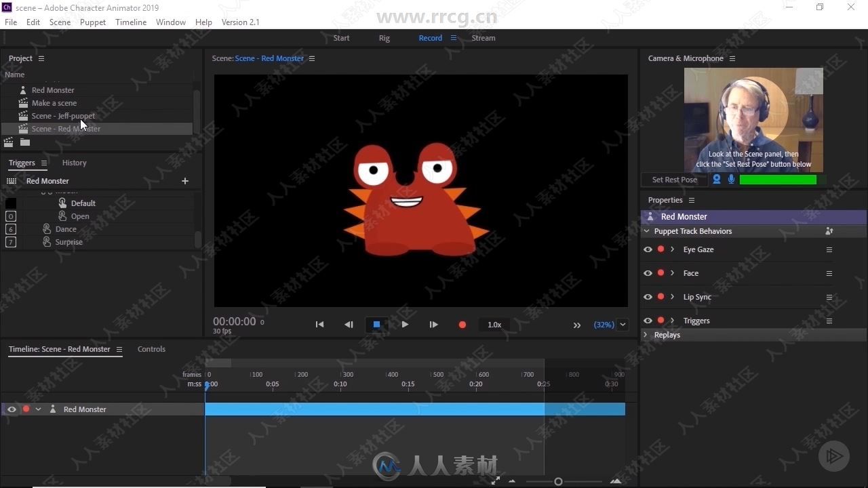868x488 pixels.
Task: Click the plus button to add a trigger
Action: pyautogui.click(x=185, y=181)
